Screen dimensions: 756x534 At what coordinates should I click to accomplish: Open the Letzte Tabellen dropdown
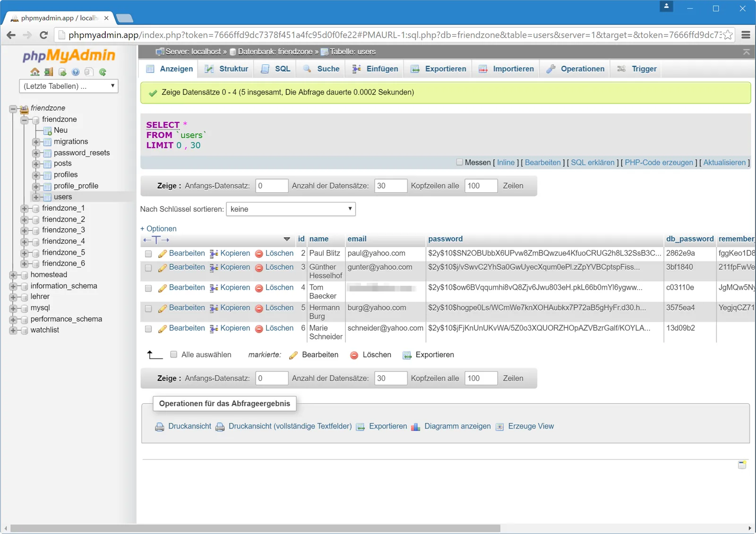[69, 86]
